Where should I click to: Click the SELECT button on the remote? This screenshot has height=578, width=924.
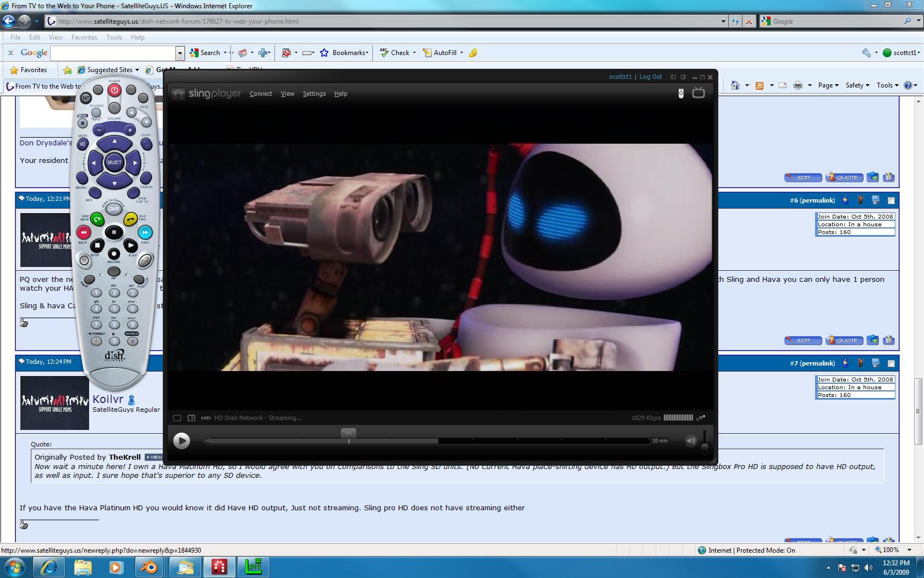point(114,162)
